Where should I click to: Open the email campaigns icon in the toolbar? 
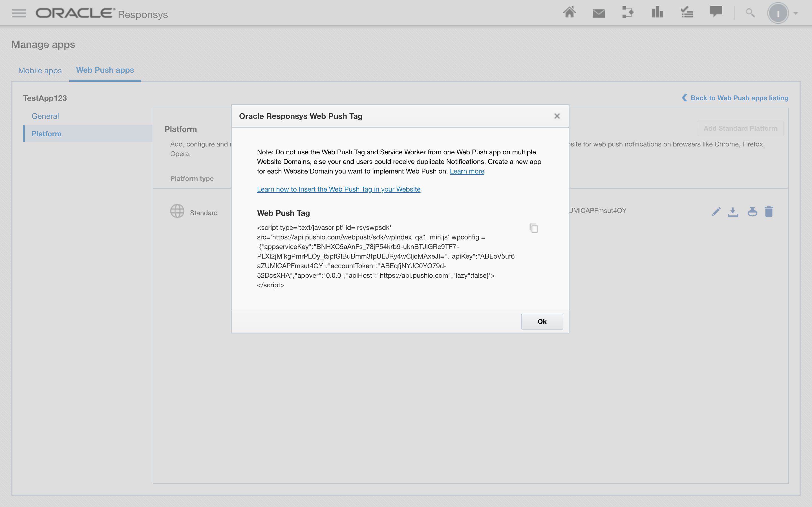click(599, 13)
